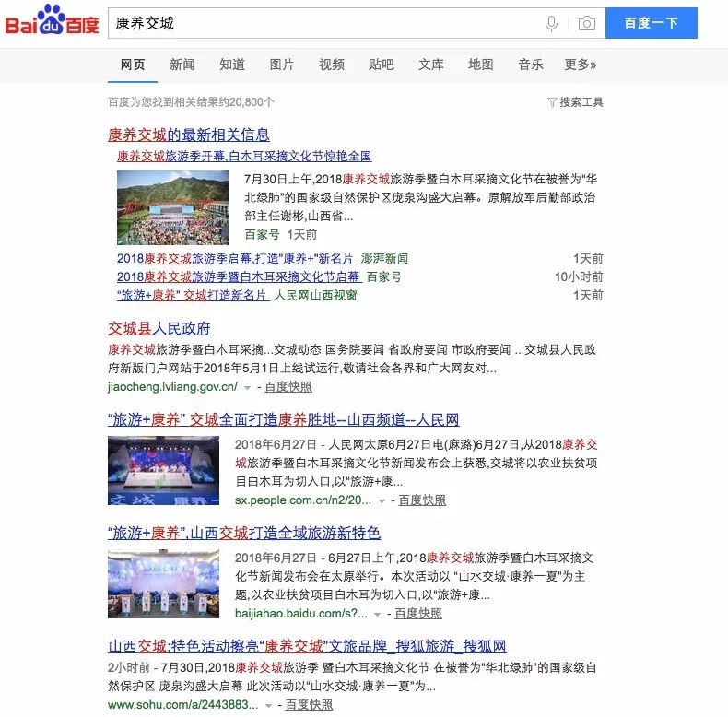The height and width of the screenshot is (717, 728).
Task: Open 百度快照 for www.sohu.com result
Action: click(310, 704)
